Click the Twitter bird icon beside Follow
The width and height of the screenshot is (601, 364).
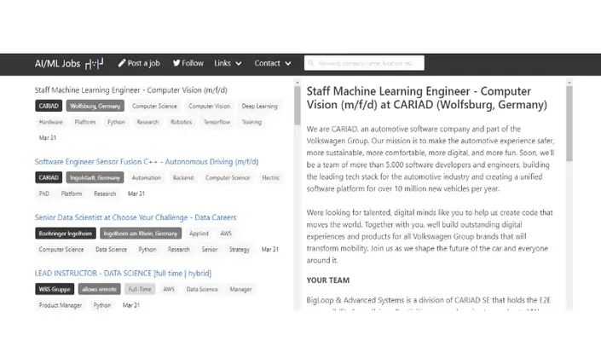click(176, 63)
